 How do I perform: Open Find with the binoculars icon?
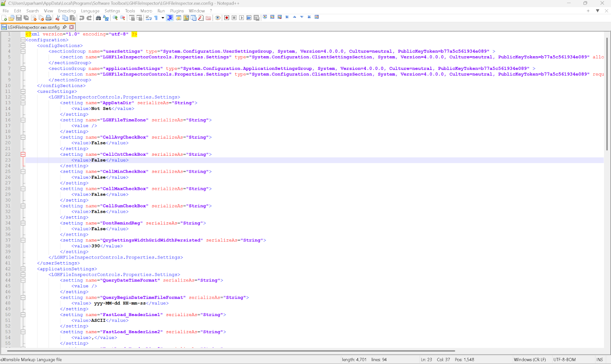point(98,18)
